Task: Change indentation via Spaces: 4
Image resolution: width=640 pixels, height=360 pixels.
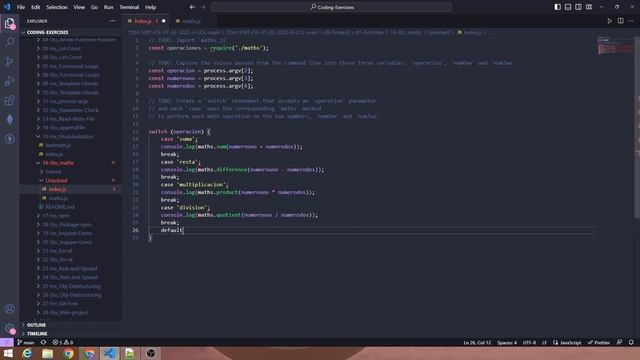Action: coord(507,342)
